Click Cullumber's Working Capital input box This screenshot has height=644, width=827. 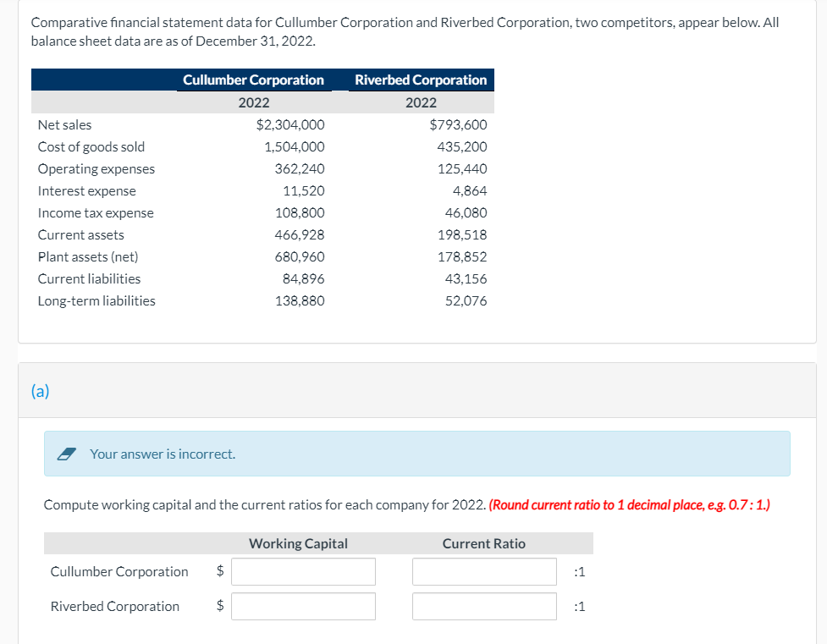(303, 571)
